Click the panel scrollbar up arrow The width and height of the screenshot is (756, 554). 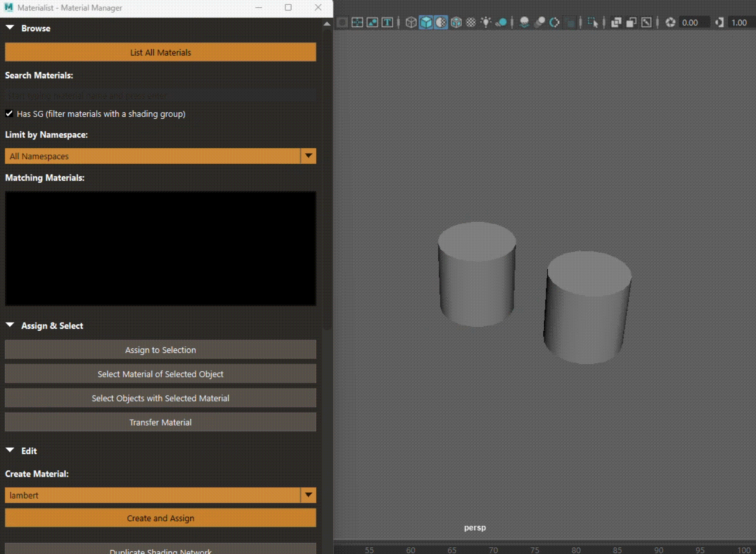click(327, 24)
